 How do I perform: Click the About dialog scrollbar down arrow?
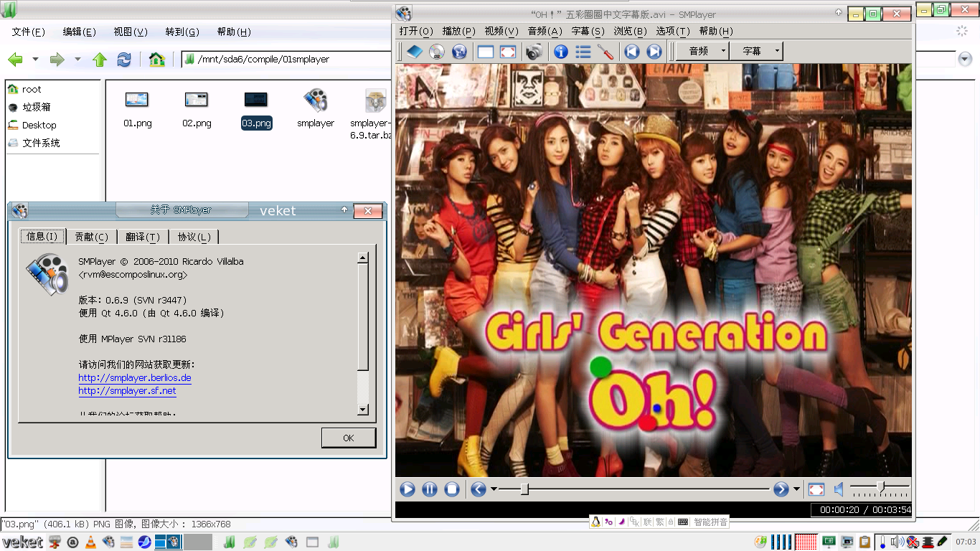pyautogui.click(x=363, y=410)
